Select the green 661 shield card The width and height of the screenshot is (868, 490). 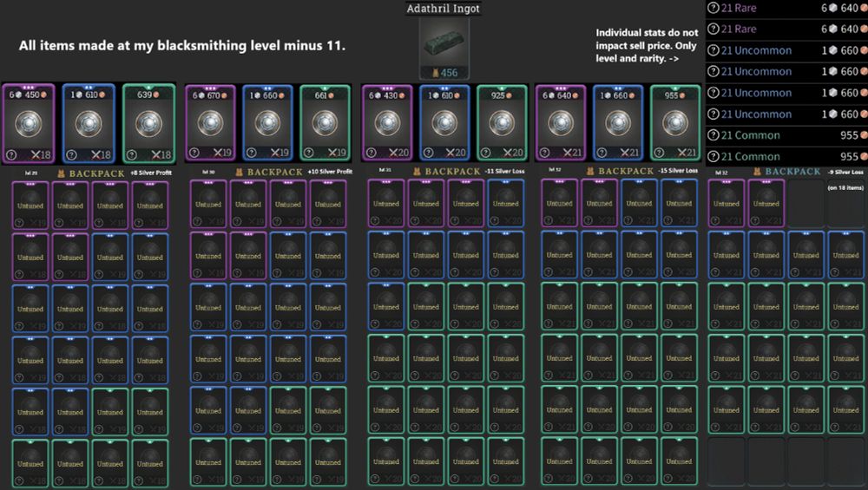click(325, 123)
